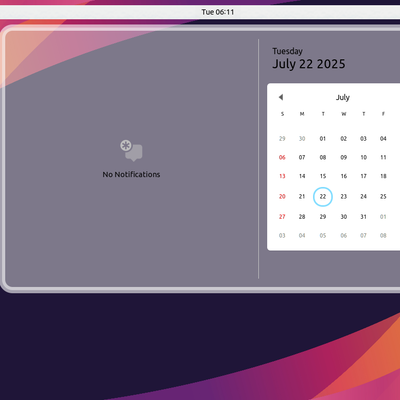Select Sunday 13 in calendar
The height and width of the screenshot is (400, 400).
(x=282, y=176)
